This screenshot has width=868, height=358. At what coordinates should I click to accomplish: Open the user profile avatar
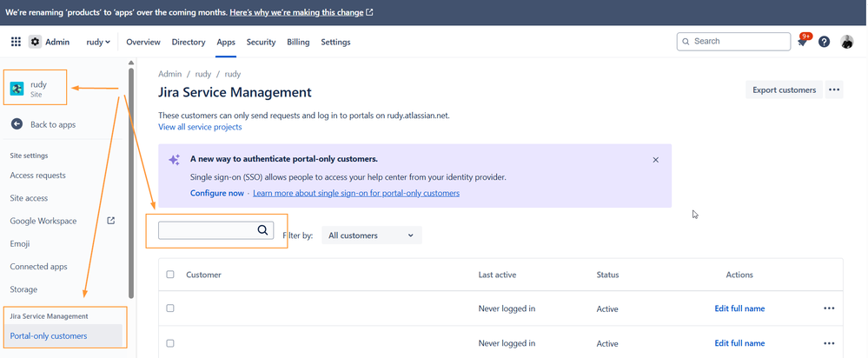coord(847,42)
